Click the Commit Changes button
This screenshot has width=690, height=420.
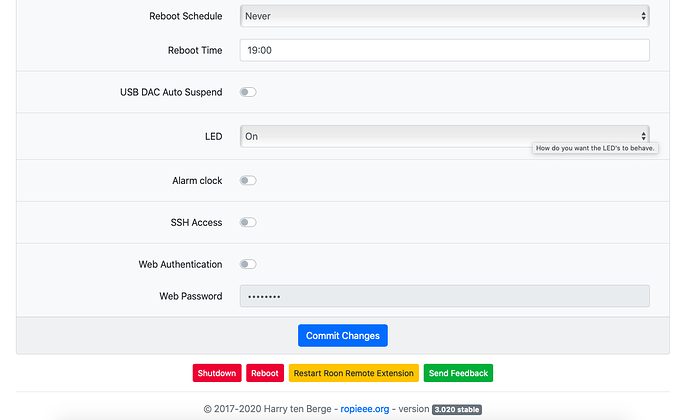(343, 335)
